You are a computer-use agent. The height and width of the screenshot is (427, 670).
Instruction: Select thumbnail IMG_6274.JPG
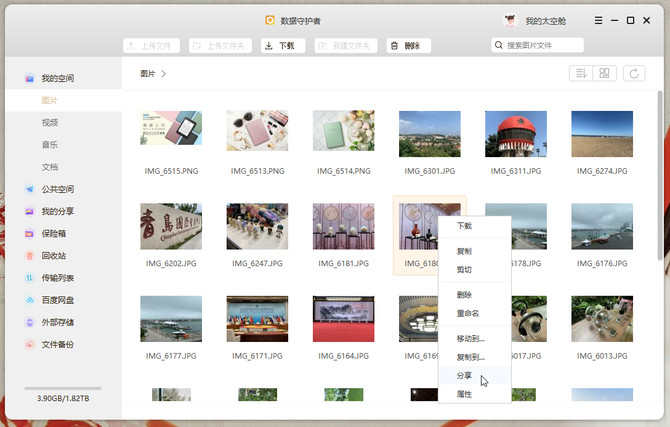(x=602, y=134)
